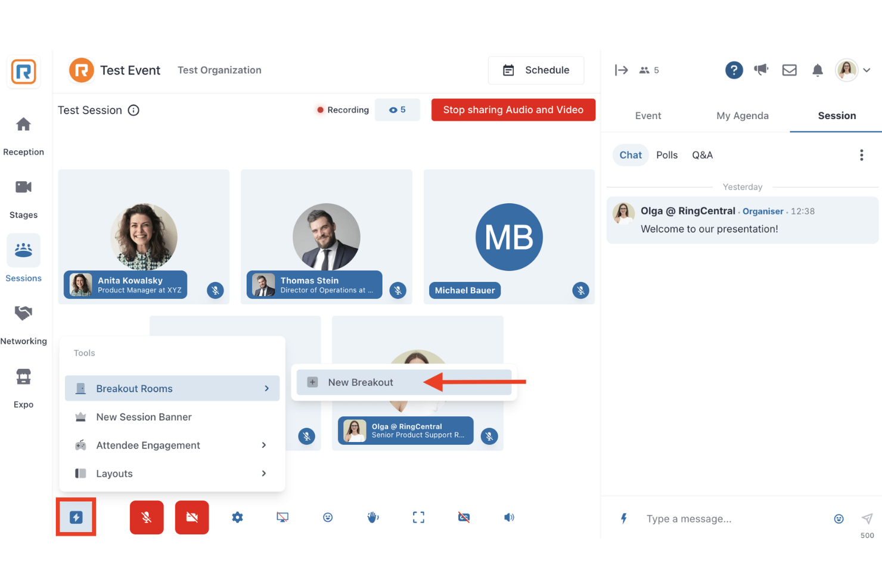Click Stop sharing Audio and Video
This screenshot has width=882, height=588.
tap(513, 110)
